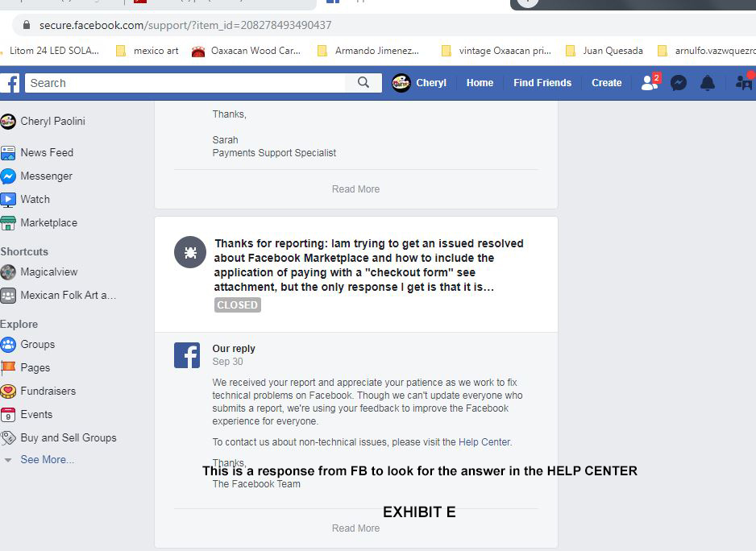Click the Facebook icon next to Our reply
This screenshot has height=551, width=756.
187,355
